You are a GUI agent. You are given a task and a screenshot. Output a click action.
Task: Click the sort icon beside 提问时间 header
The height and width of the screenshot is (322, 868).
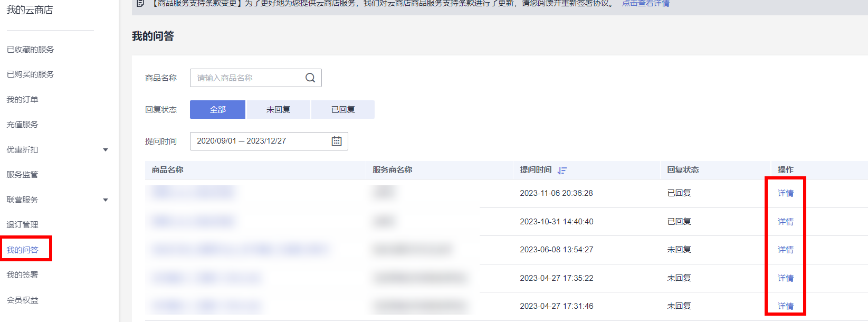click(x=562, y=171)
